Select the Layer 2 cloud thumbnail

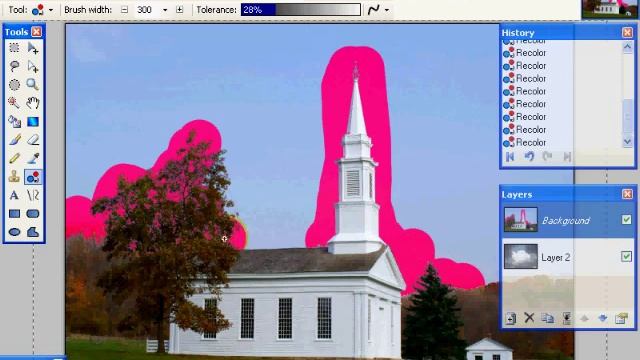[521, 256]
